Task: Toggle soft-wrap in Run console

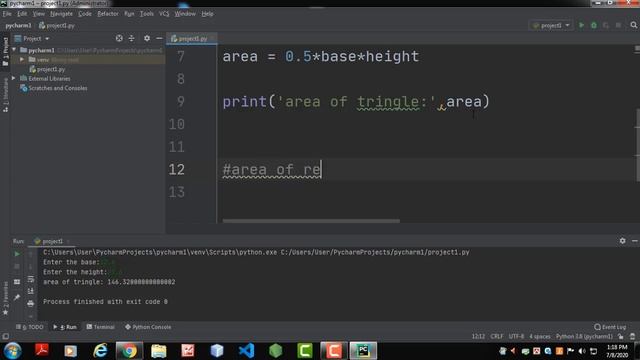Action: (31, 279)
